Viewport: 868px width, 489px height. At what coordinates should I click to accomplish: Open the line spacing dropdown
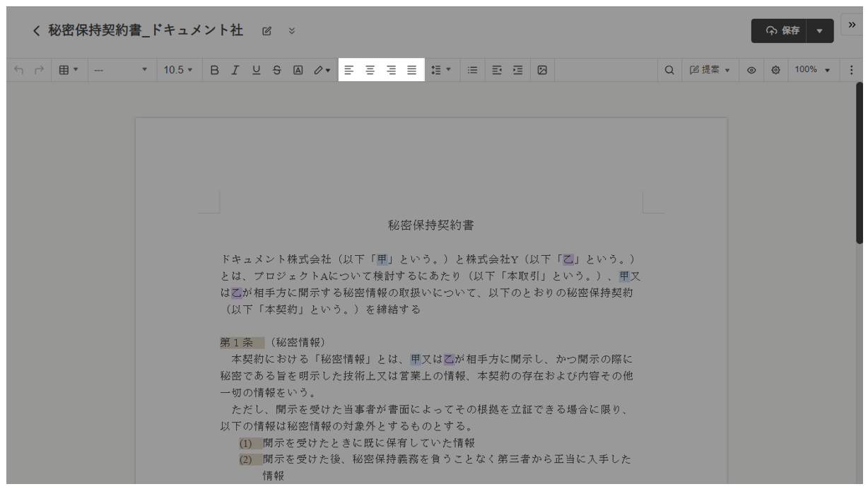click(x=442, y=70)
